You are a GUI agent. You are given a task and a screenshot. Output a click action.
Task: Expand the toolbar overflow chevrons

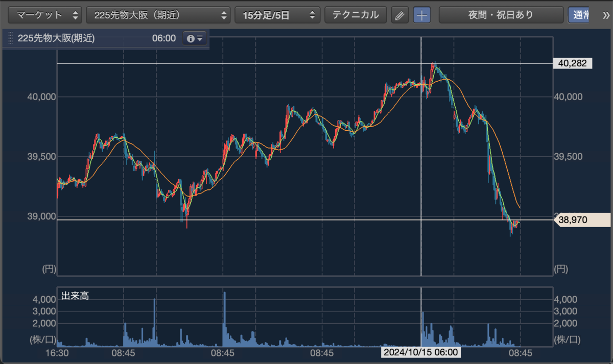(x=605, y=15)
